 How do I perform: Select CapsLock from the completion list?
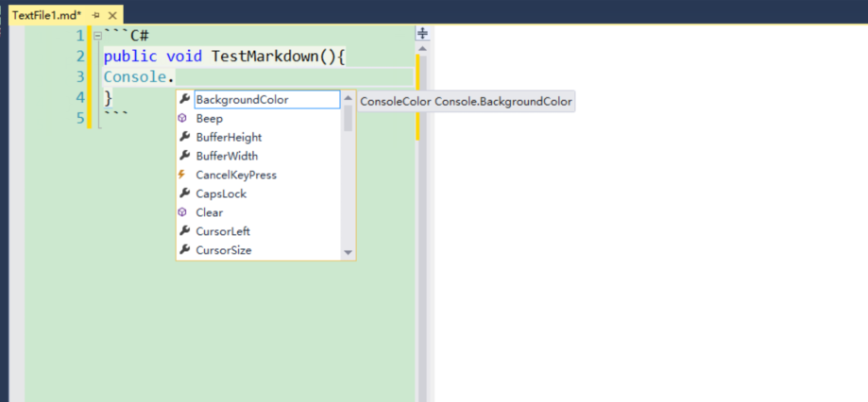[258, 193]
